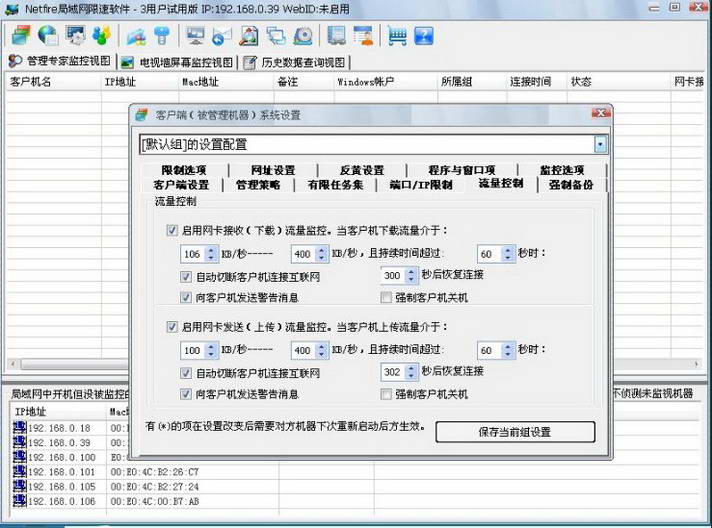Screen dimensions: 712x528
Task: Click computer icon beside 192.168.0.105
Action: 20,486
